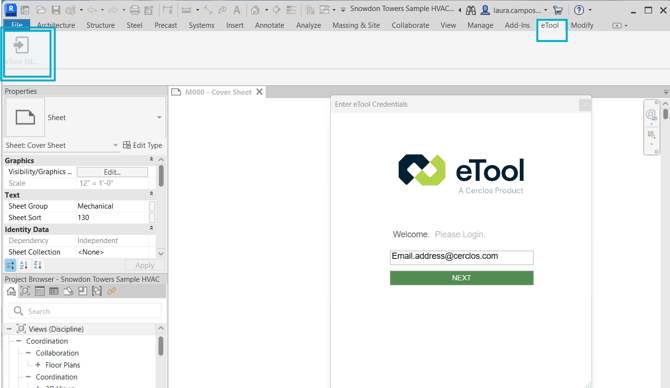Click the Revit application logo
The image size is (670, 388).
[x=11, y=9]
